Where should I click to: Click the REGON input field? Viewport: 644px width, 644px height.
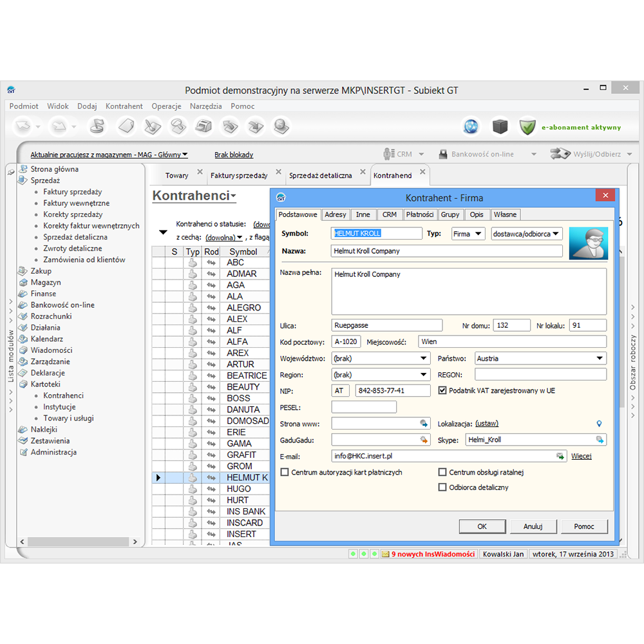(540, 374)
